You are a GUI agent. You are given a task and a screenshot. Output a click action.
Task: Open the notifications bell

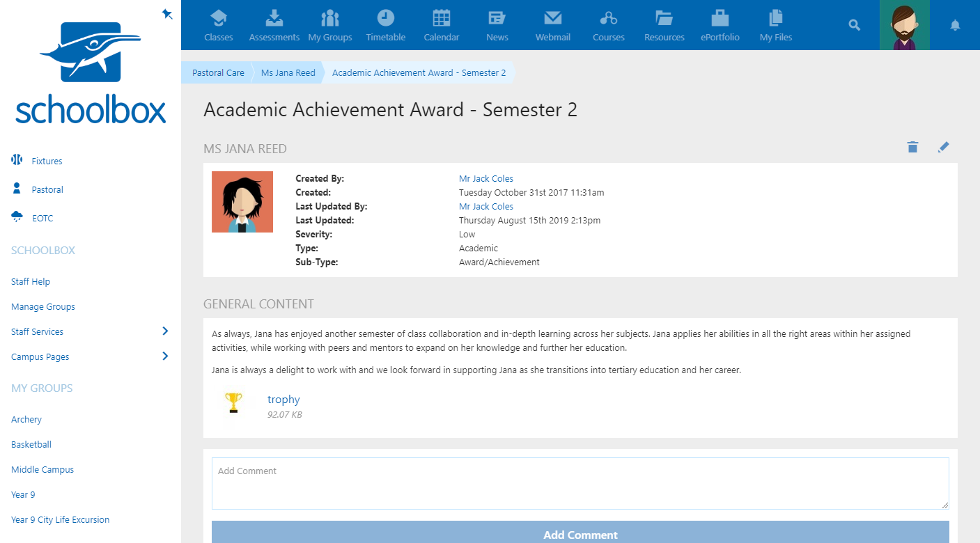coord(955,26)
